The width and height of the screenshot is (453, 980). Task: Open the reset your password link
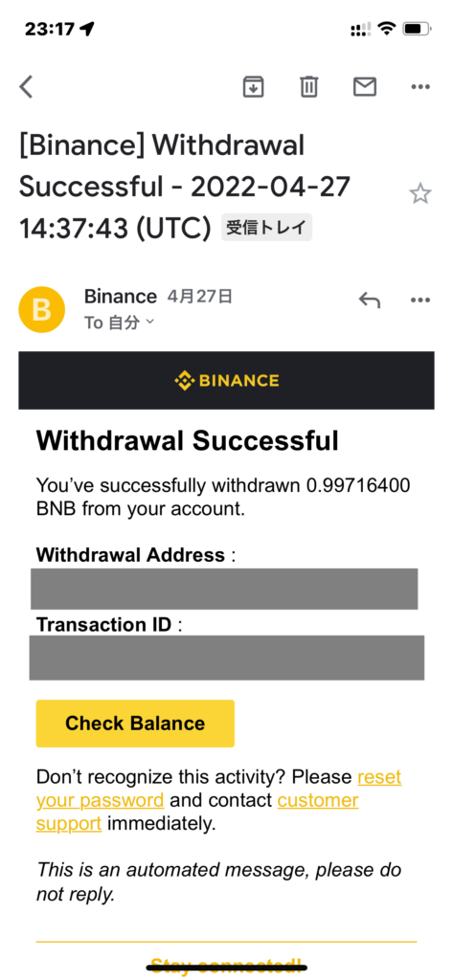218,789
